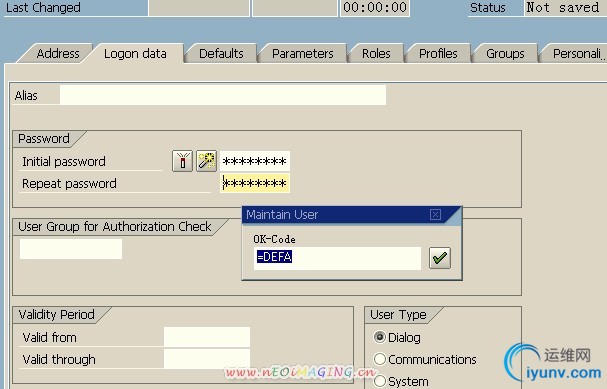Click the Valid from date field
This screenshot has height=389, width=607.
[x=207, y=337]
